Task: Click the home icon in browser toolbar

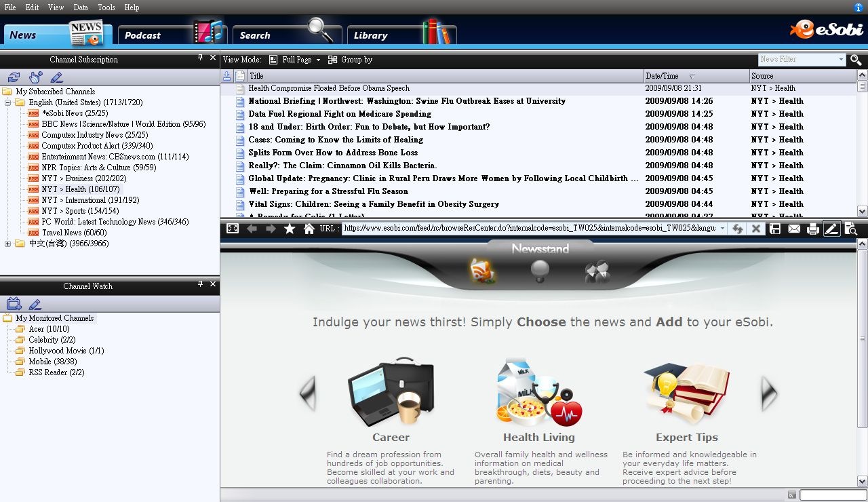Action: tap(309, 229)
